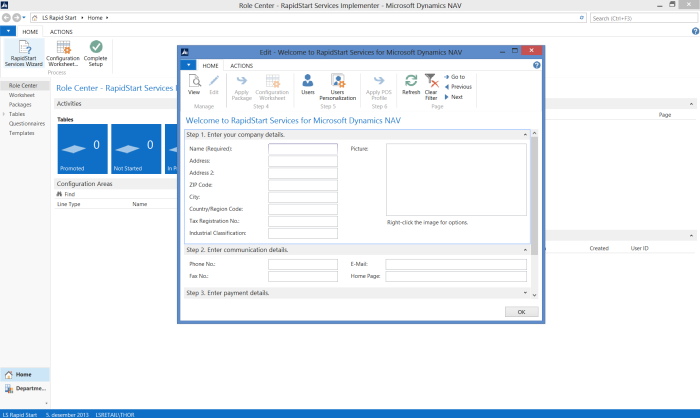Viewport: 700px width, 418px height.
Task: Go to the Next record
Action: tap(456, 97)
